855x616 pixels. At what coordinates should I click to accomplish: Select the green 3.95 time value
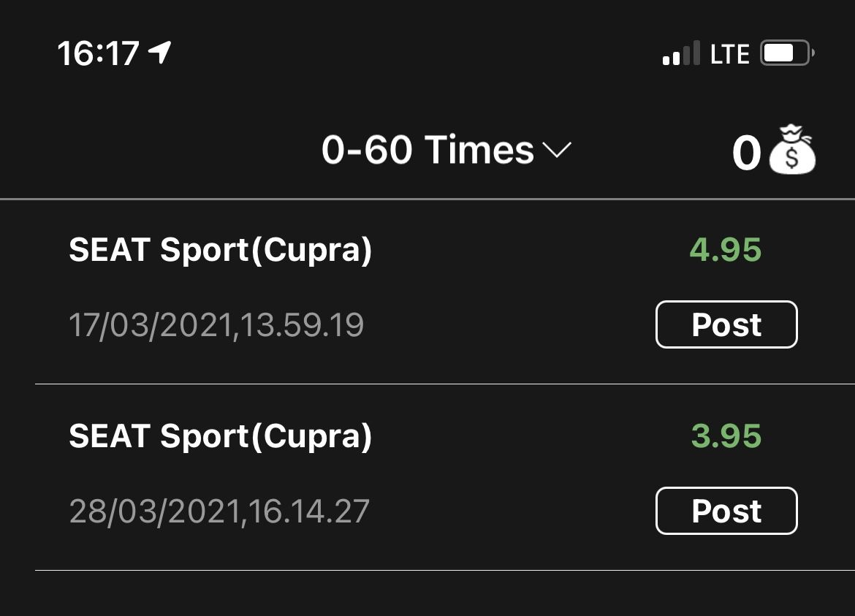point(726,436)
